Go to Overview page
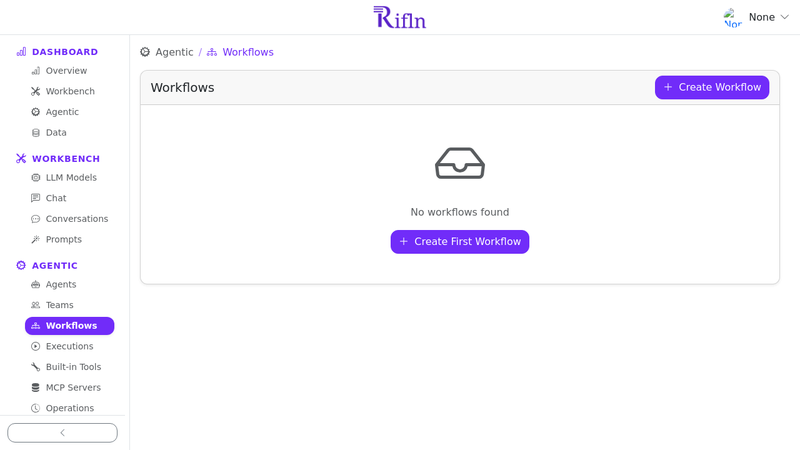Viewport: 800px width, 450px height. (66, 71)
